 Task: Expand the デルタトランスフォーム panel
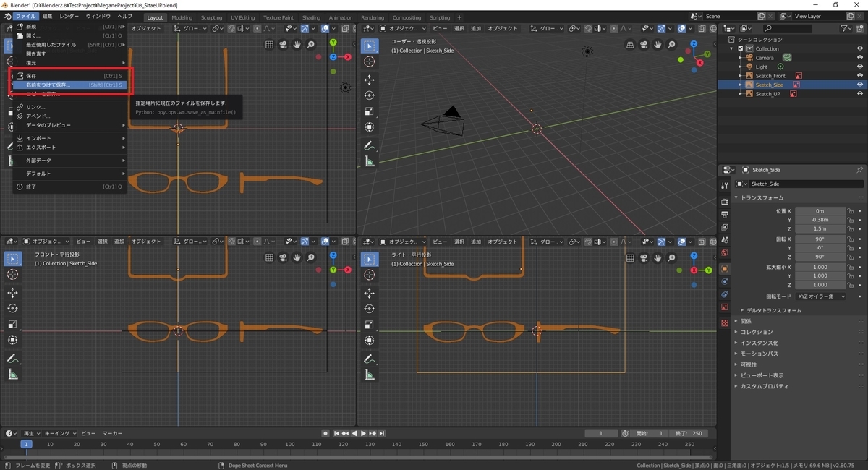(x=773, y=310)
